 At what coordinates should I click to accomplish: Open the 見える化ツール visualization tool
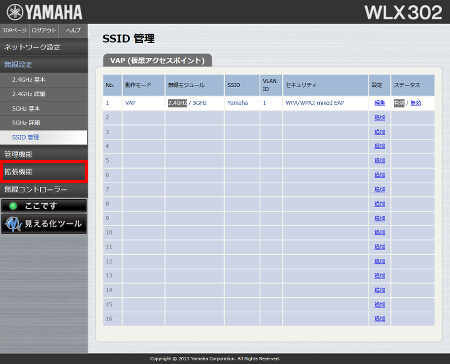(44, 224)
